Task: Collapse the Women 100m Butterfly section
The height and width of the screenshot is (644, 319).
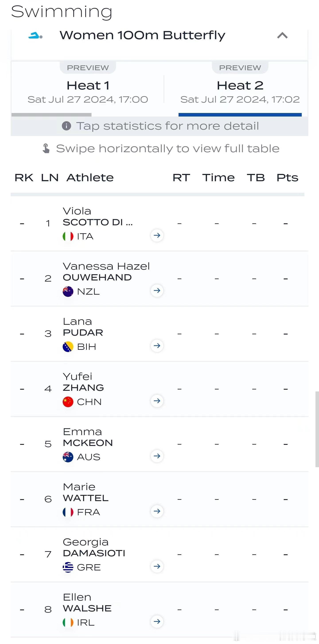Action: pos(282,35)
